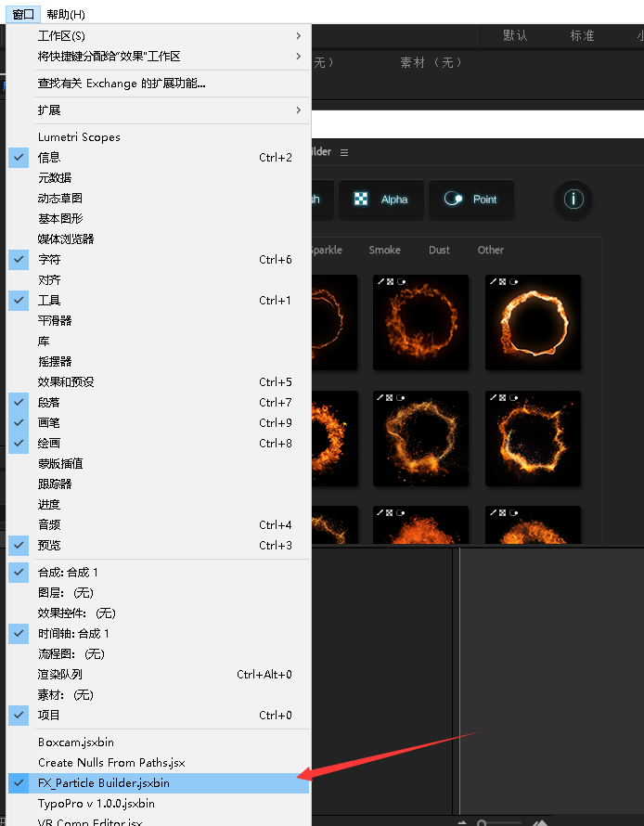The image size is (644, 826).
Task: Show the 动态草图 panel
Action: (159, 198)
